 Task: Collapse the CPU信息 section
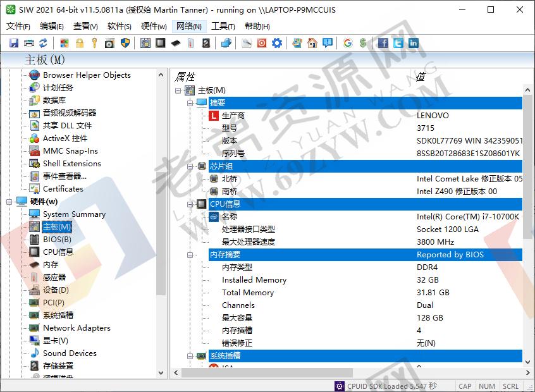click(190, 204)
